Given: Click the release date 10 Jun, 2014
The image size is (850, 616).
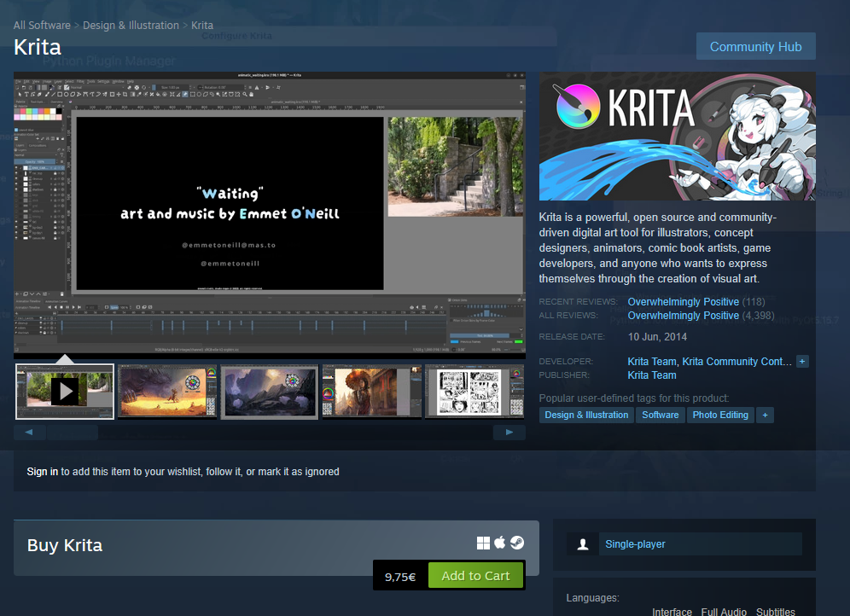Looking at the screenshot, I should click(657, 337).
